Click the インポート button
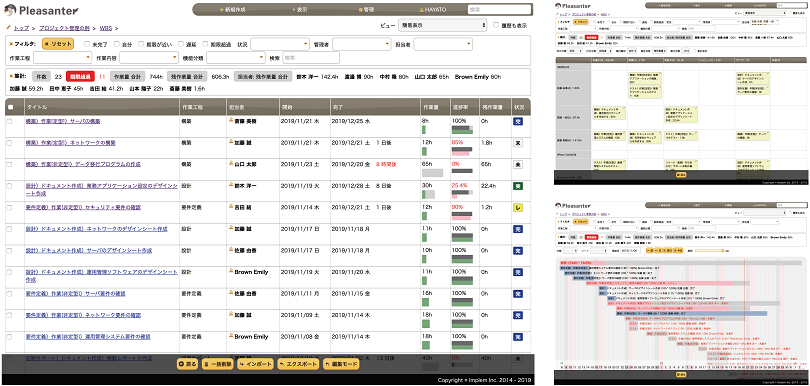The image size is (810, 386). (256, 364)
